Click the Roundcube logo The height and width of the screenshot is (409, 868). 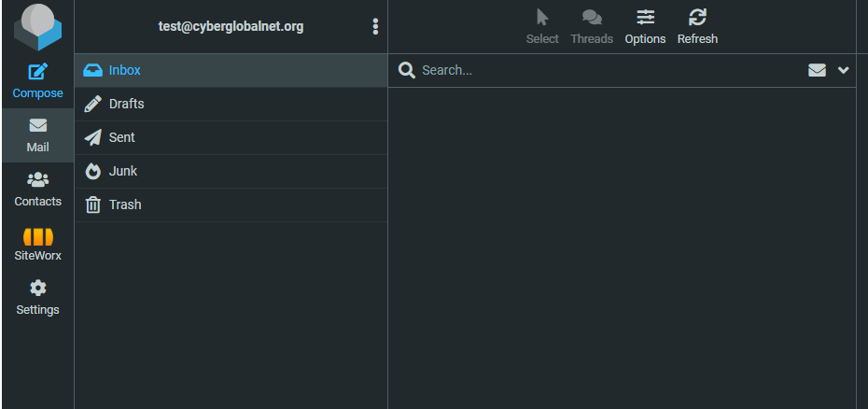[x=37, y=27]
